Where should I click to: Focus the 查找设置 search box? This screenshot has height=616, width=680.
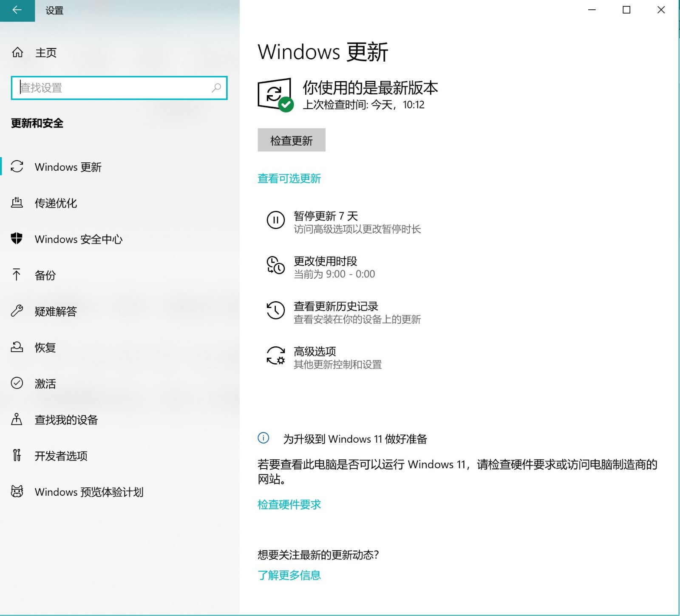tap(119, 88)
